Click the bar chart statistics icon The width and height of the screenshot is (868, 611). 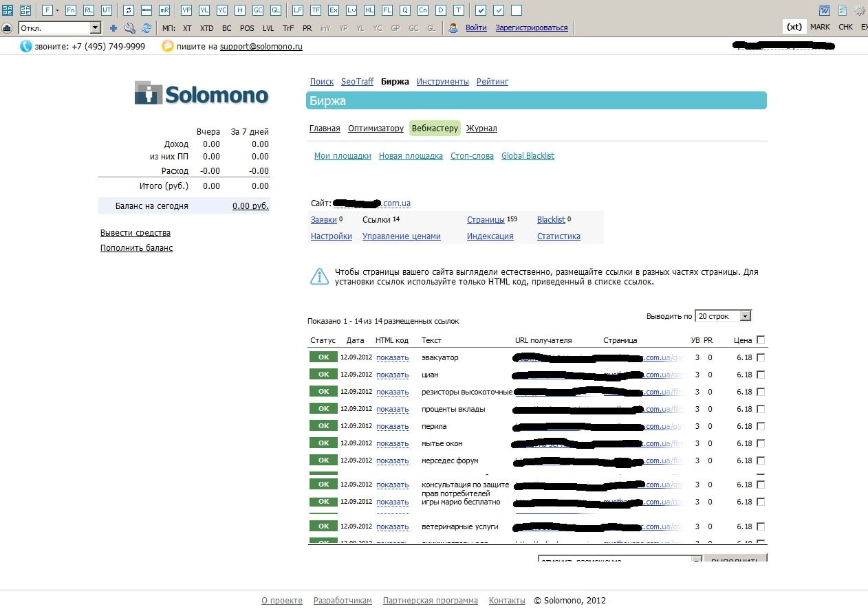click(x=7, y=28)
